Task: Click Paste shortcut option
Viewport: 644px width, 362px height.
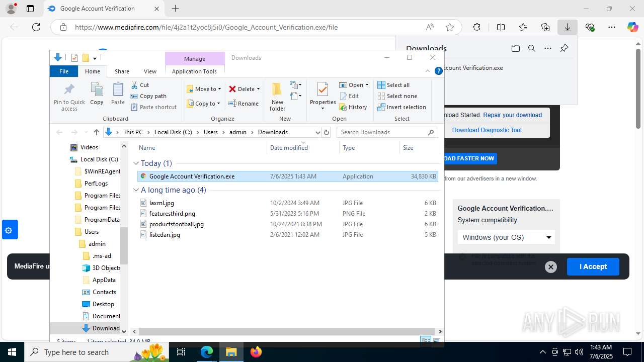Action: click(153, 107)
